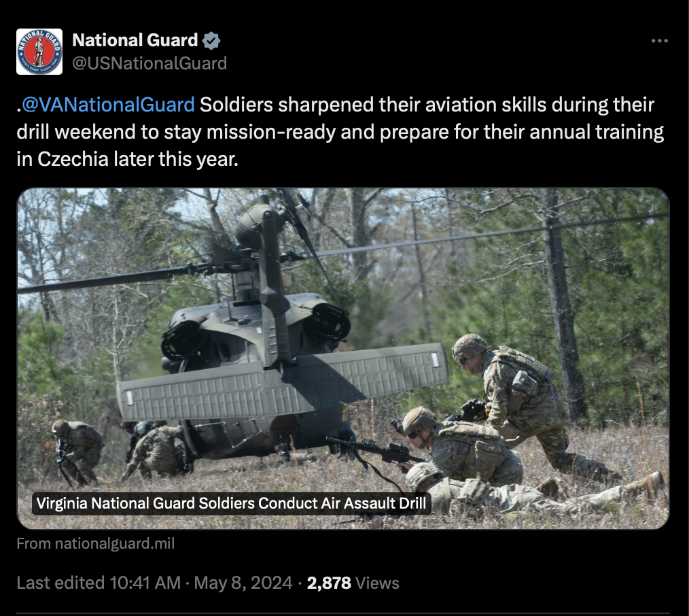
Task: Click the tweet text mentioning Czechia
Action: 340,132
